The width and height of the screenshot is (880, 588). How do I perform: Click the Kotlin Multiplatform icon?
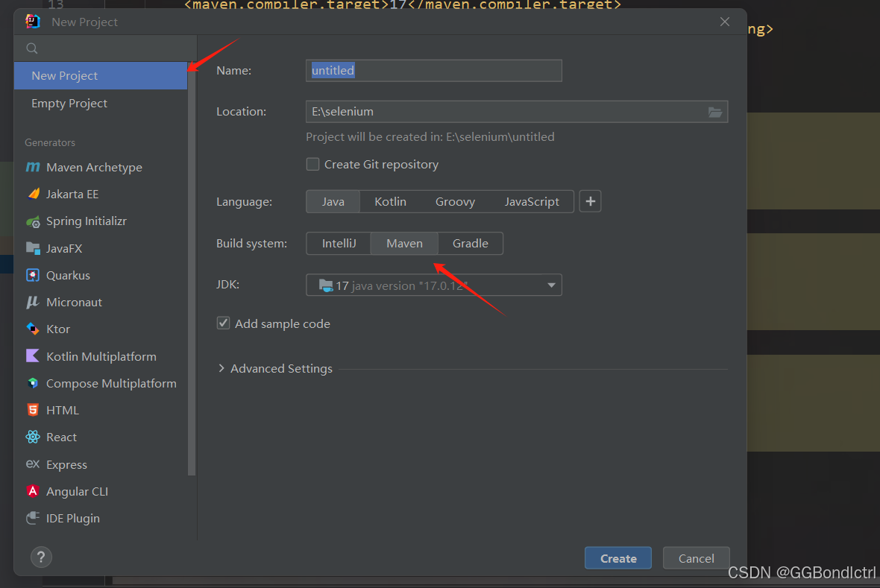[x=33, y=355]
